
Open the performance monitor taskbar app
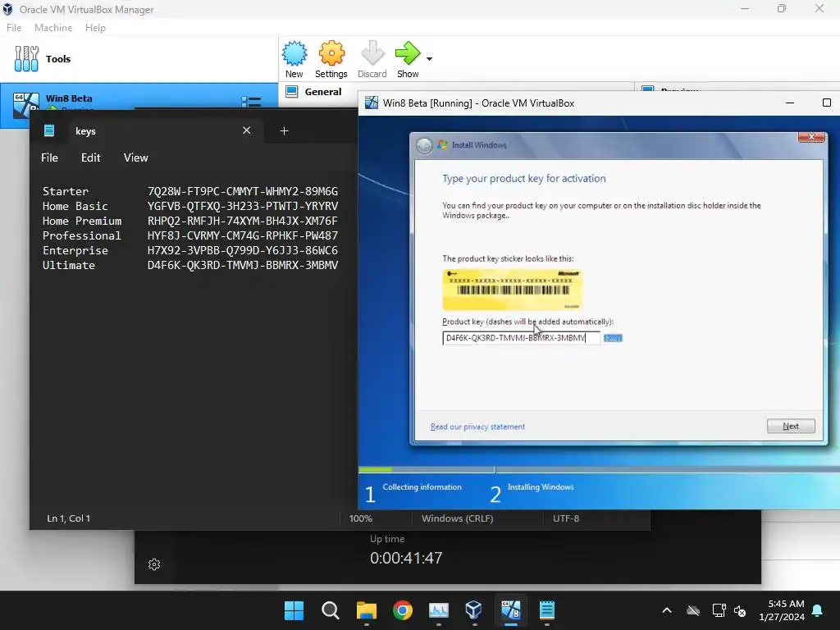coord(438,610)
